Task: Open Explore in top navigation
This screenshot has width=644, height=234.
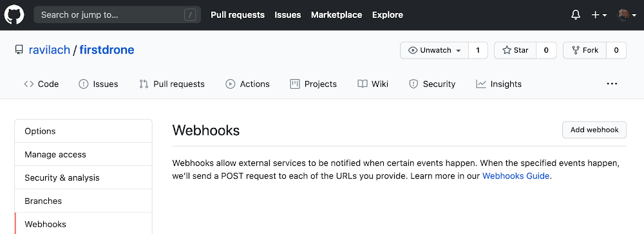Action: pos(387,15)
